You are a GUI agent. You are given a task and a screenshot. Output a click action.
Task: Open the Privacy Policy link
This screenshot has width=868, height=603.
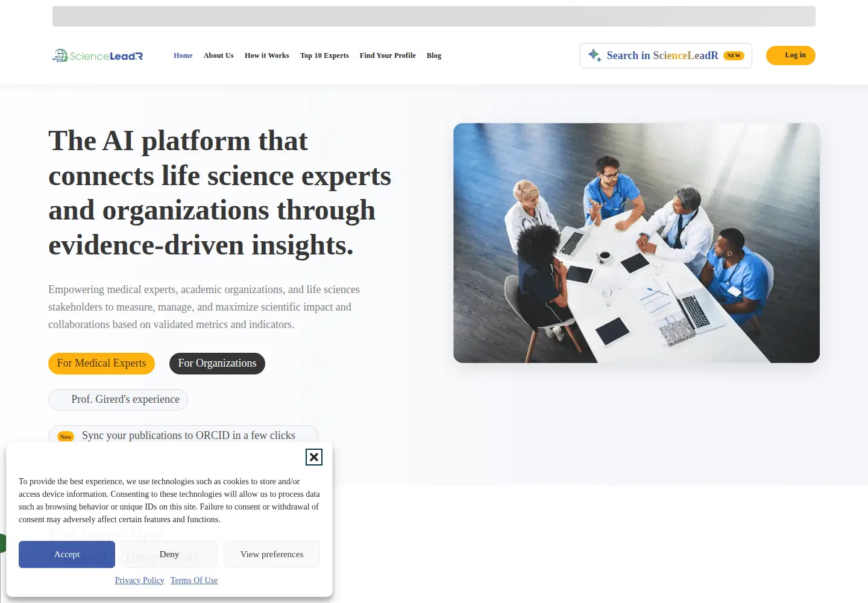[140, 580]
